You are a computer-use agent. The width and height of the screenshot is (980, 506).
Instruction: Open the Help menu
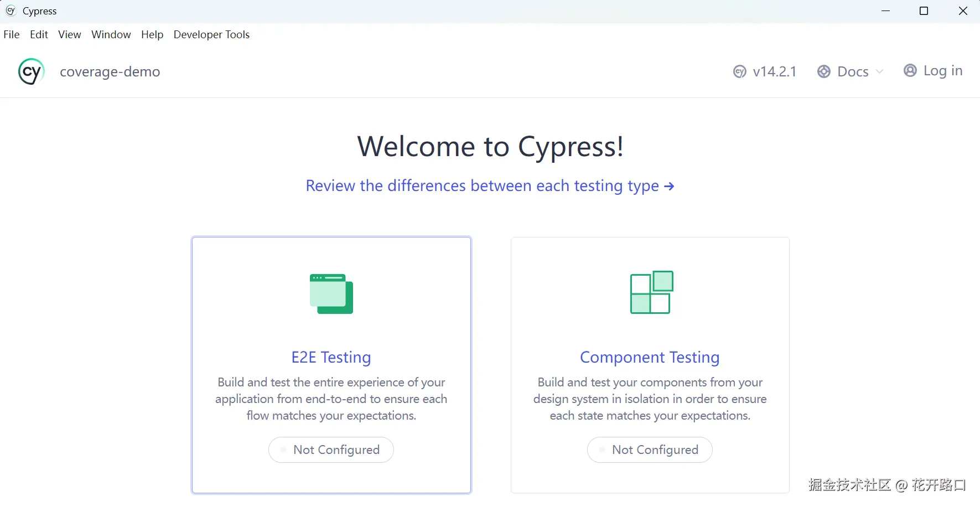tap(152, 34)
